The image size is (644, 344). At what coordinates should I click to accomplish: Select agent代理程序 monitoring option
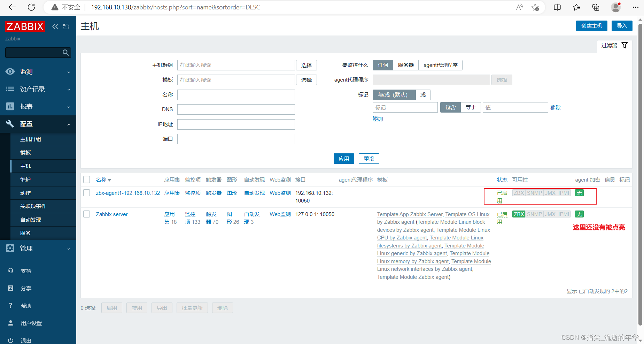click(x=440, y=65)
